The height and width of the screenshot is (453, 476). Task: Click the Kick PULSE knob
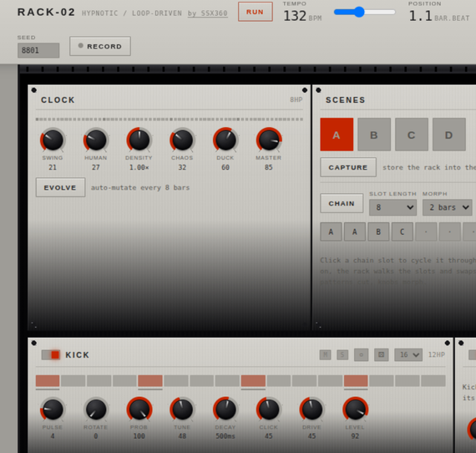[53, 410]
